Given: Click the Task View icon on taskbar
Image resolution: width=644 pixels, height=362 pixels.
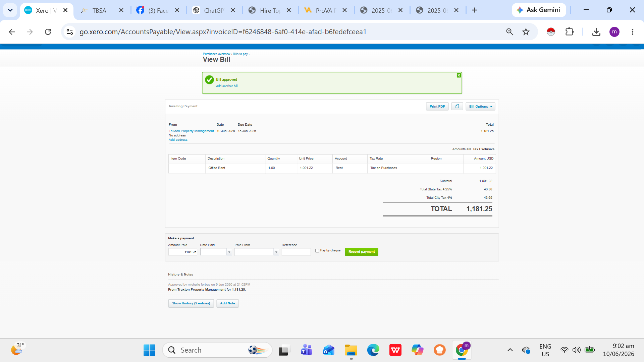Looking at the screenshot, I should tap(283, 350).
